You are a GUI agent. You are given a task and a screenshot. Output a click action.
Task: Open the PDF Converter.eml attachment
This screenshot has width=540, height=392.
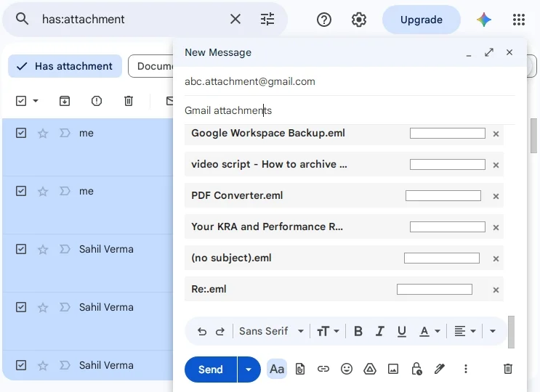pos(237,196)
